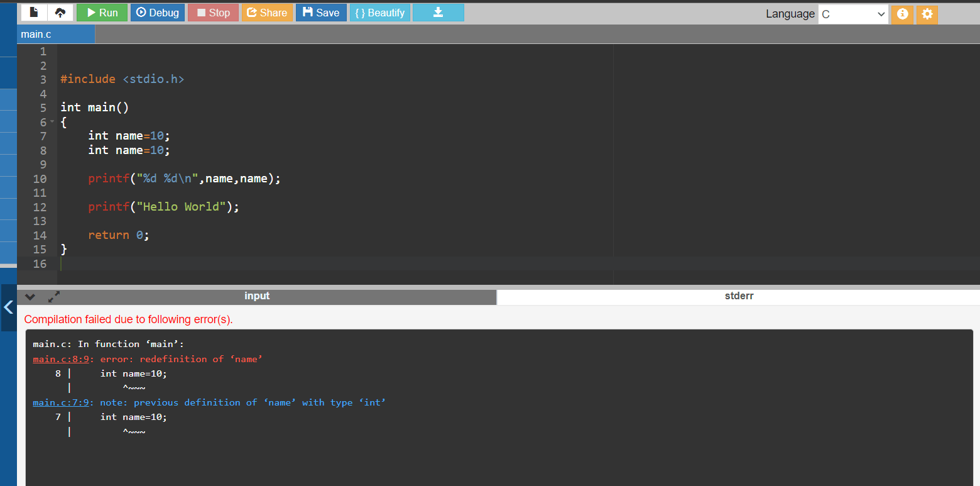Image resolution: width=980 pixels, height=486 pixels.
Task: Start the Debug session
Action: 158,13
